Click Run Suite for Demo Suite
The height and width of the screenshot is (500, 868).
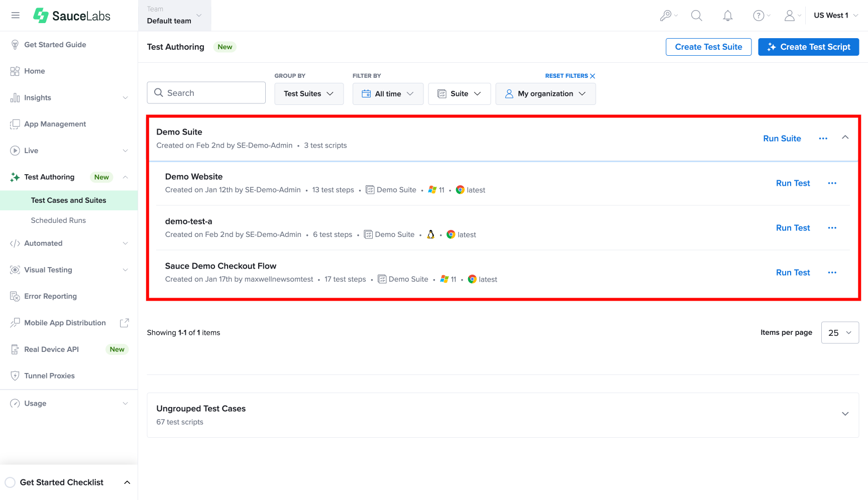(782, 139)
